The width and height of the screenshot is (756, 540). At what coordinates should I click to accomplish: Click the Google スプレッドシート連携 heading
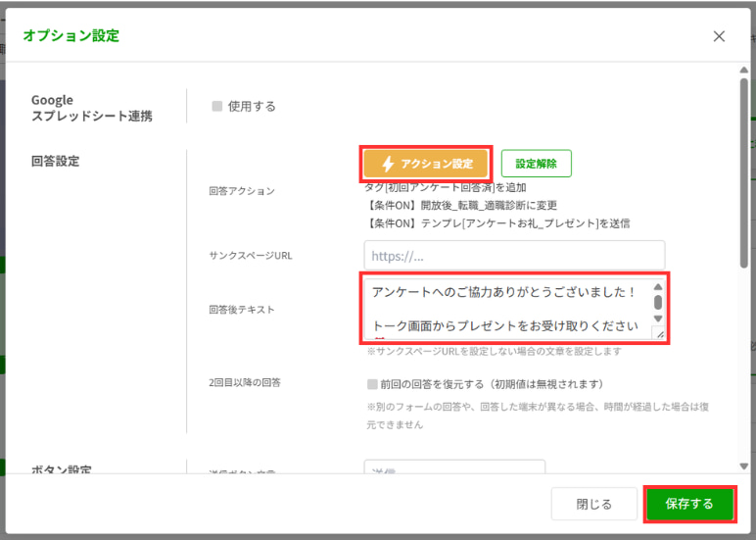(92, 108)
